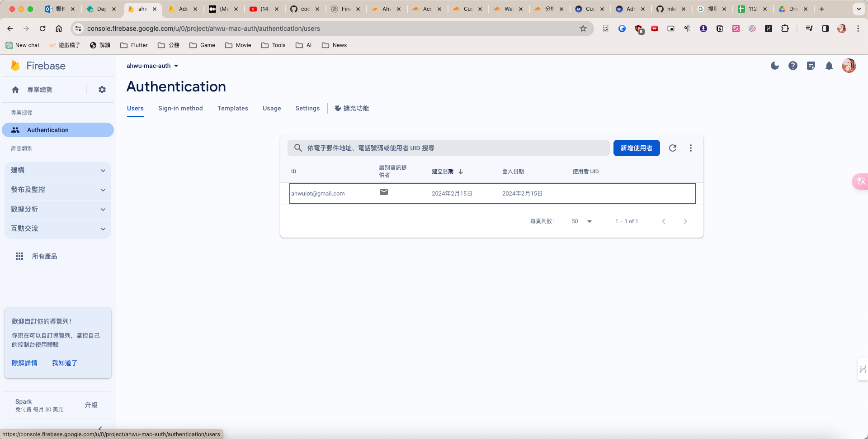
Task: Open the ahwu-mac-auth project dropdown
Action: coord(152,66)
